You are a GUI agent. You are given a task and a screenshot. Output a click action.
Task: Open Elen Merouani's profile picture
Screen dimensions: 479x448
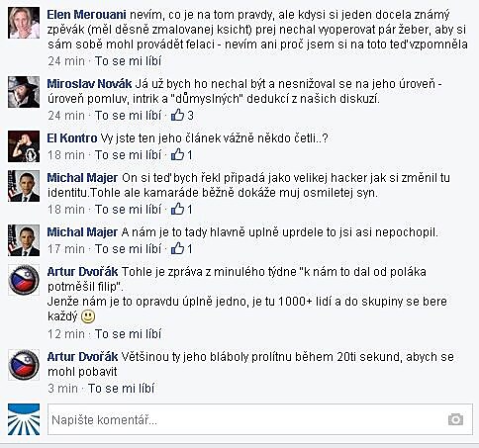tap(24, 23)
